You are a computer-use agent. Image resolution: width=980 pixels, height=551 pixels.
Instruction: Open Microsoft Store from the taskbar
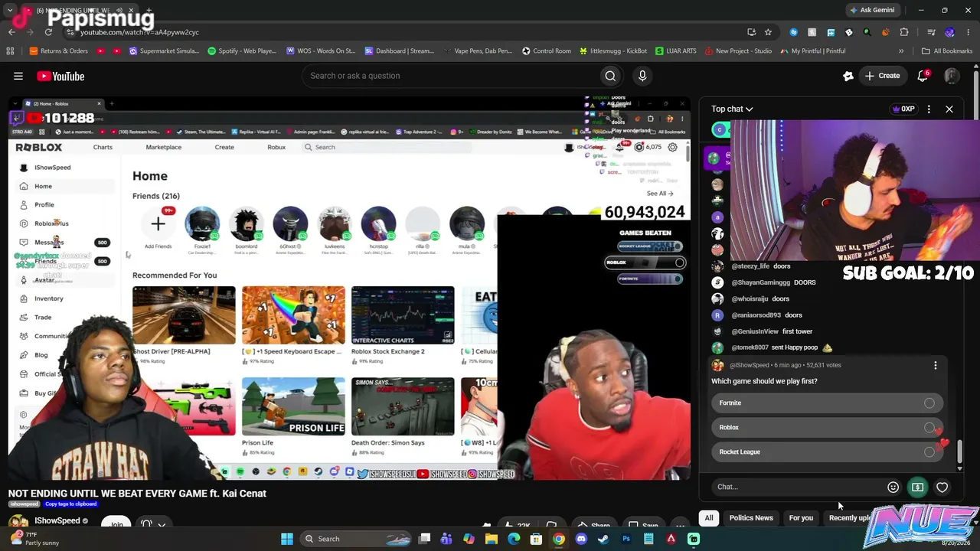(536, 539)
